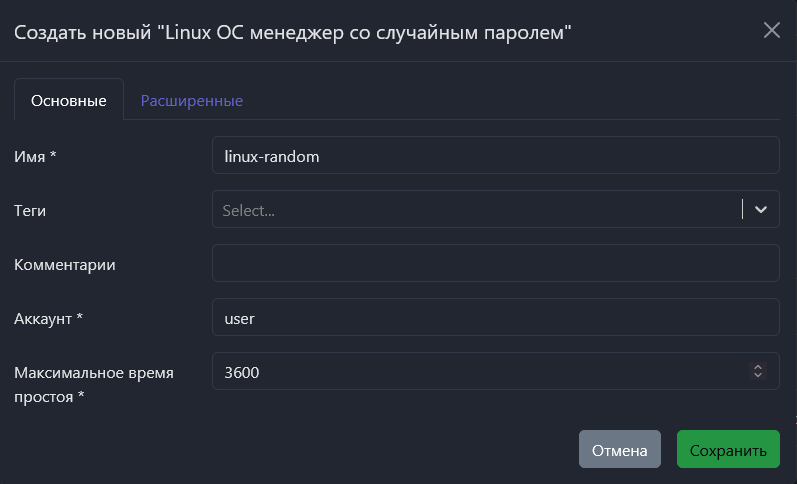
Task: Focus the Имя field containing linux-random
Action: [x=495, y=156]
